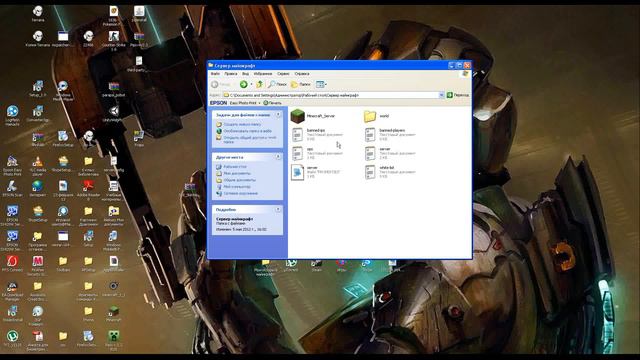Select the Terraria desktop icon in top corner
This screenshot has width=640, height=360.
pos(38,13)
